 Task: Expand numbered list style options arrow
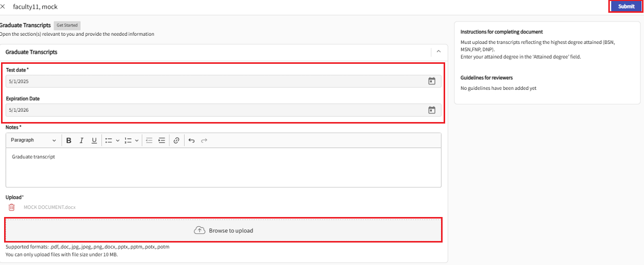(137, 140)
